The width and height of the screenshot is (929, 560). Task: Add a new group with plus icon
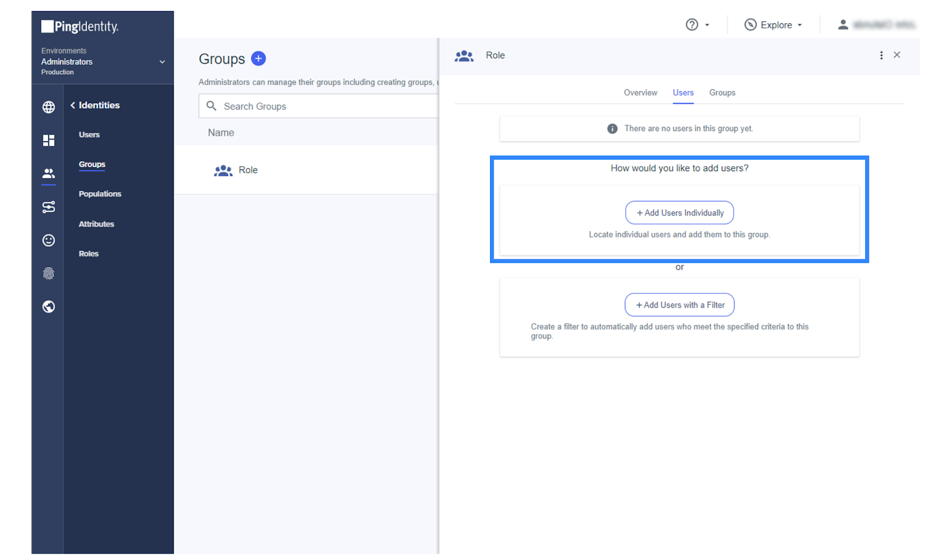coord(258,59)
